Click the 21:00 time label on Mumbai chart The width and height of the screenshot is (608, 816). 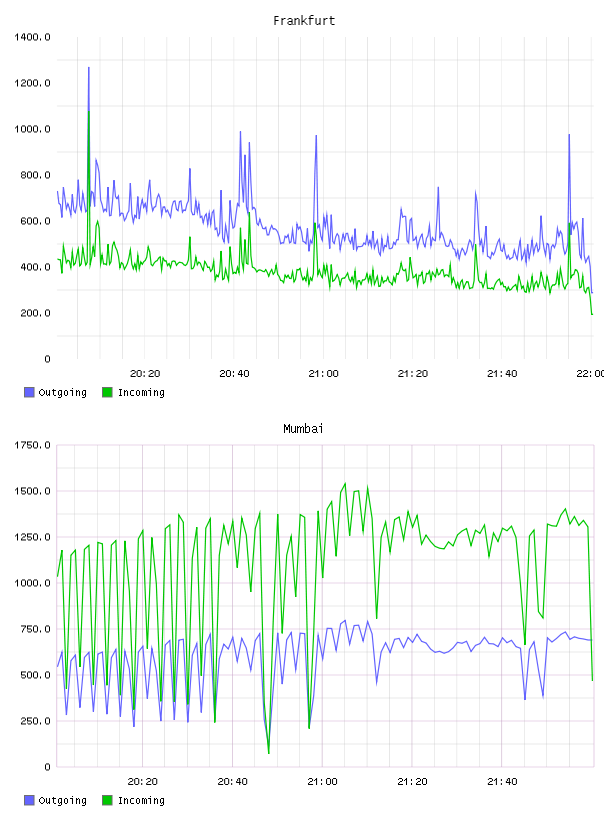click(322, 782)
